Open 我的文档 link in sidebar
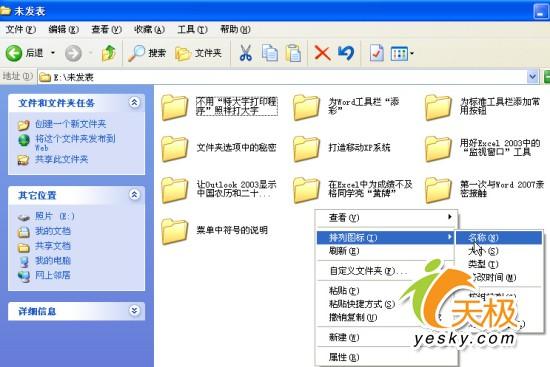 [x=53, y=231]
